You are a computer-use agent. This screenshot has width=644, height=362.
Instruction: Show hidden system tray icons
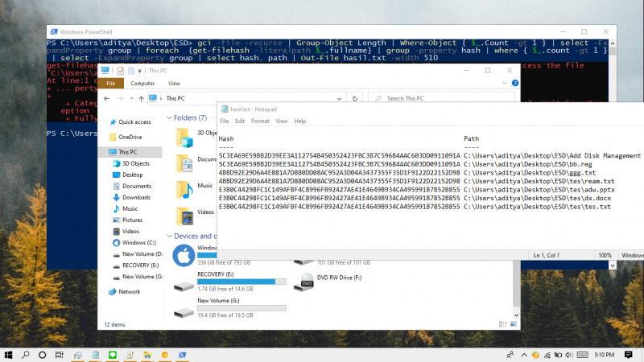[524, 355]
